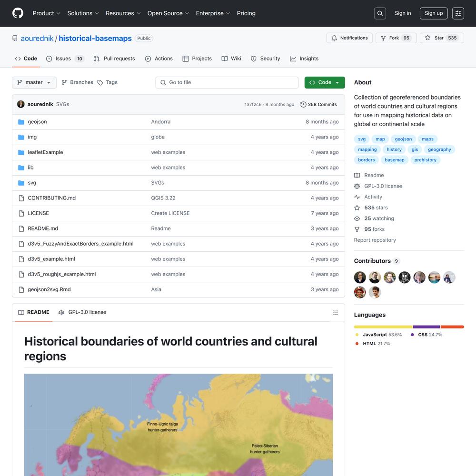Open the CONTRIBUTING.md file

pyautogui.click(x=52, y=198)
